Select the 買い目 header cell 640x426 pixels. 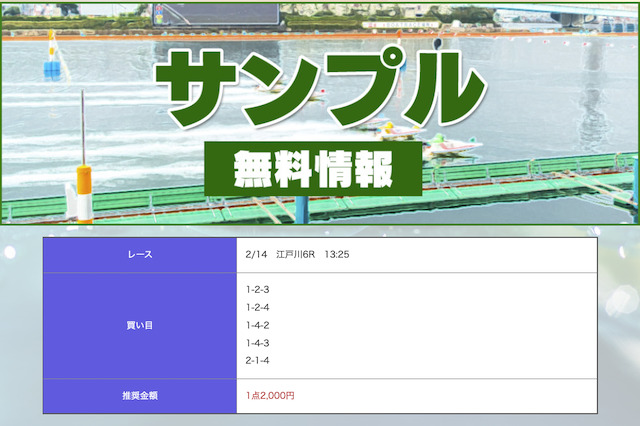click(140, 326)
